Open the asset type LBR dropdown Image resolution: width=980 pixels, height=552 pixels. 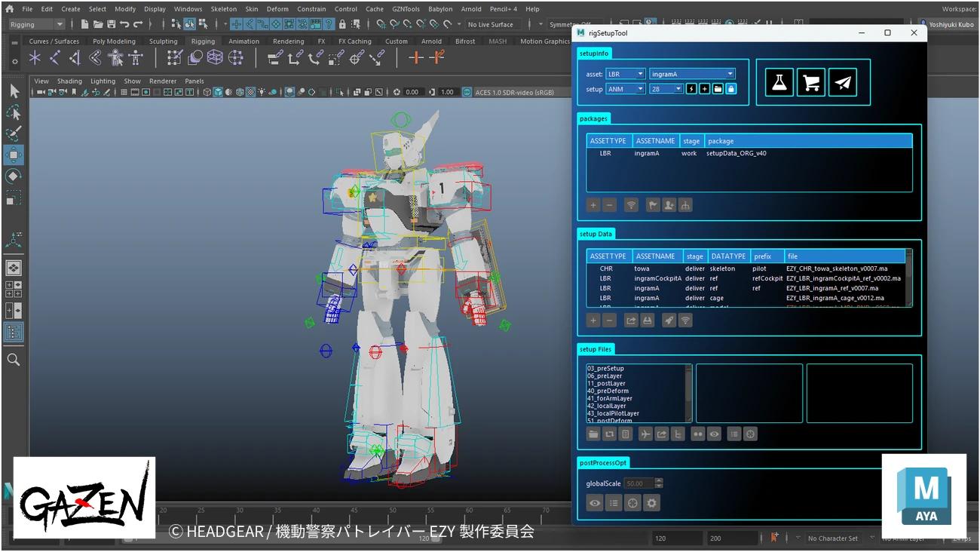pos(626,74)
